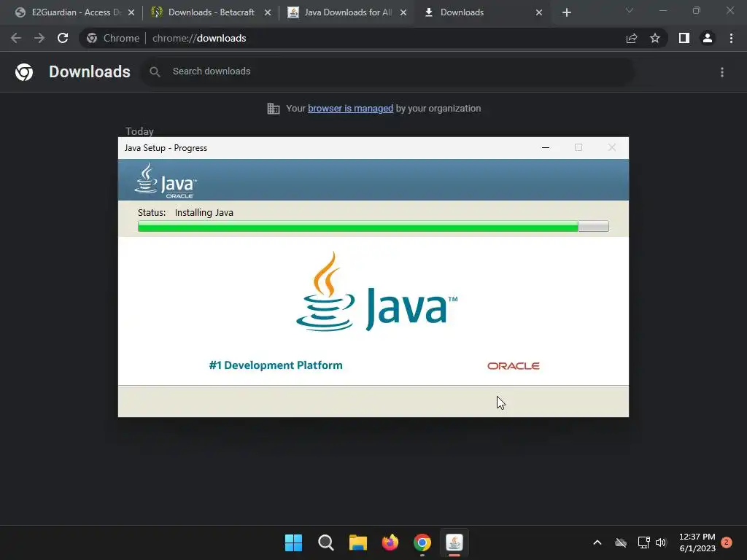Show hidden system tray icons
The height and width of the screenshot is (560, 747).
coord(597,542)
